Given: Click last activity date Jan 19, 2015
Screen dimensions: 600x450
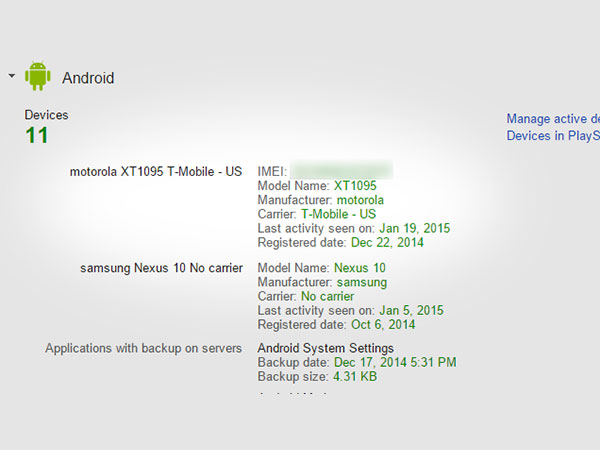Looking at the screenshot, I should 414,228.
